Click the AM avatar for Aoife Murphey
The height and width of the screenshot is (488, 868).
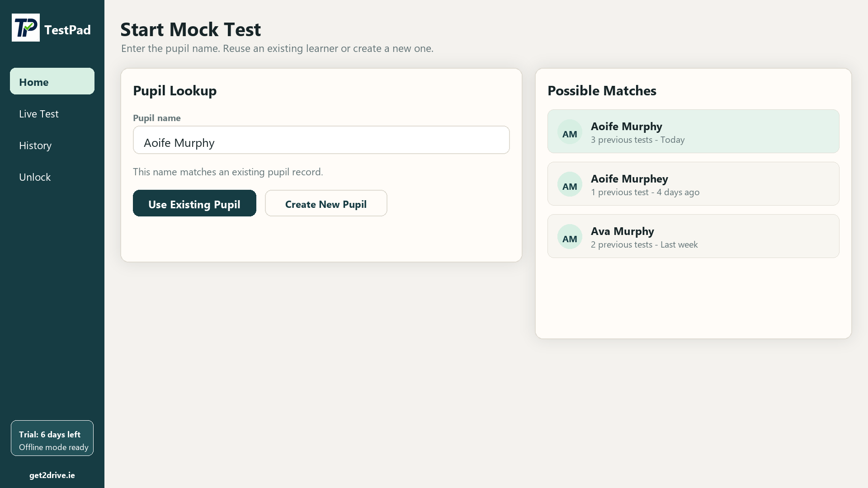pos(570,184)
